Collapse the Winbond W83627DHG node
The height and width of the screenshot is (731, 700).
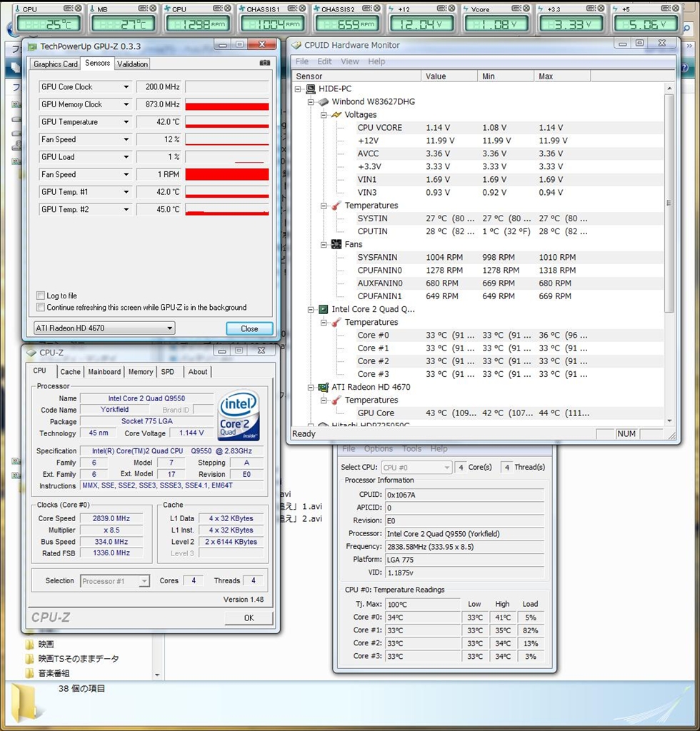click(x=311, y=101)
